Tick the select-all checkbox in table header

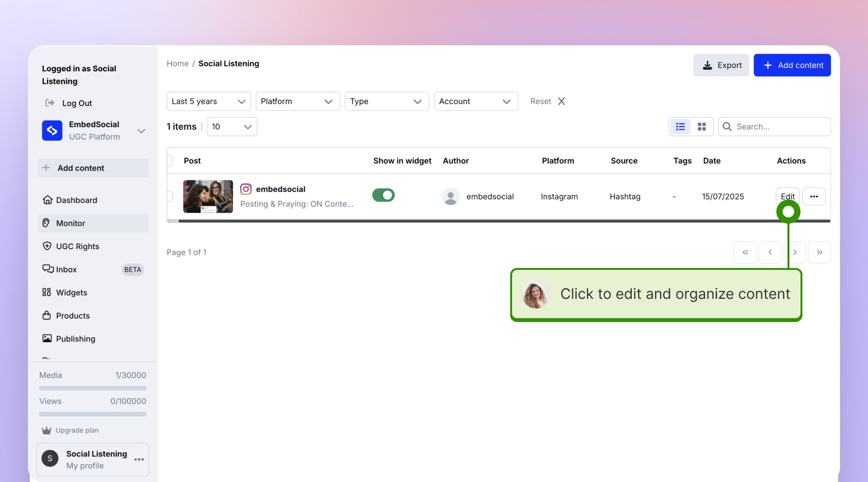pyautogui.click(x=169, y=160)
